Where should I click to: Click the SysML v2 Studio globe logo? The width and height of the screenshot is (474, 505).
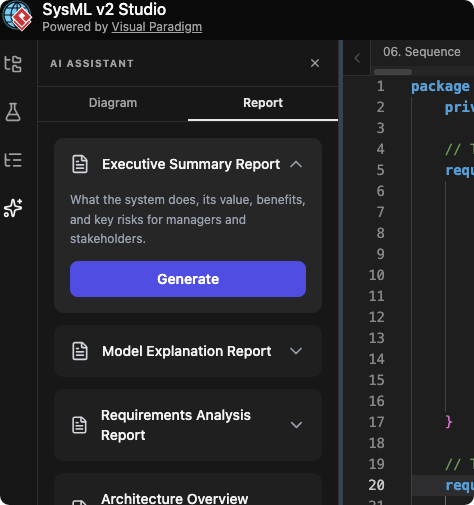tap(17, 15)
